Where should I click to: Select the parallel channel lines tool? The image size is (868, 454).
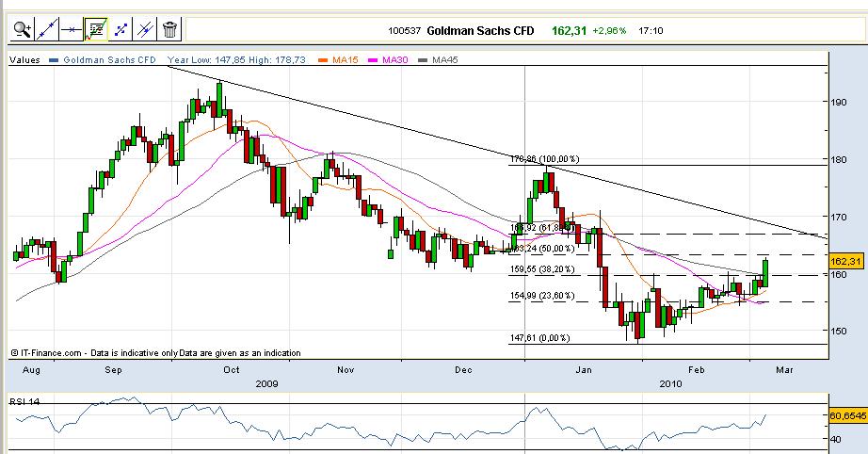(145, 29)
